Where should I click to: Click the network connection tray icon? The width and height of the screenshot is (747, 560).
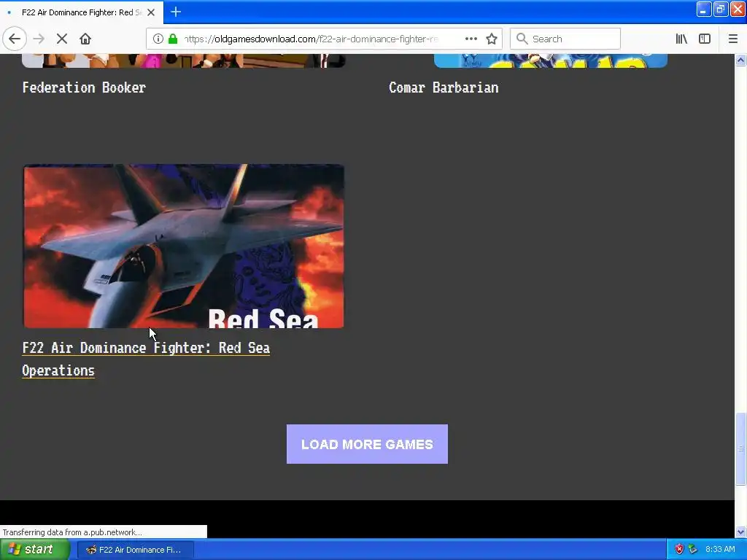(x=693, y=550)
